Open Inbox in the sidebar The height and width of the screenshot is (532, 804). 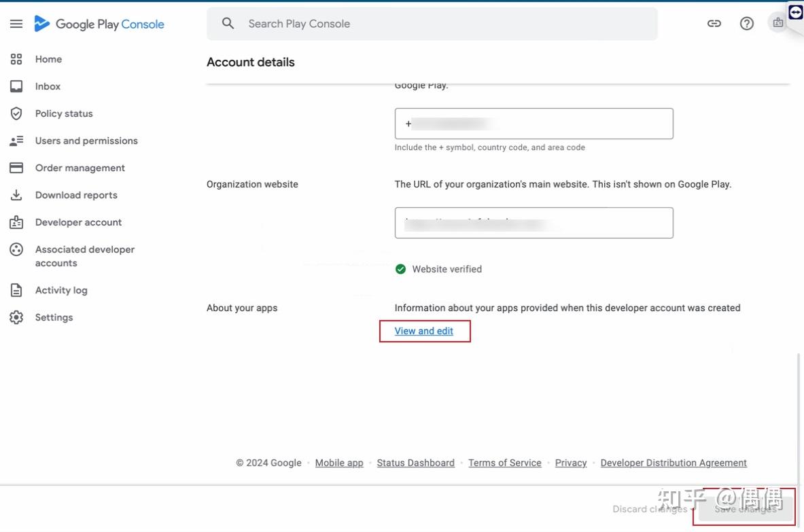(x=48, y=86)
